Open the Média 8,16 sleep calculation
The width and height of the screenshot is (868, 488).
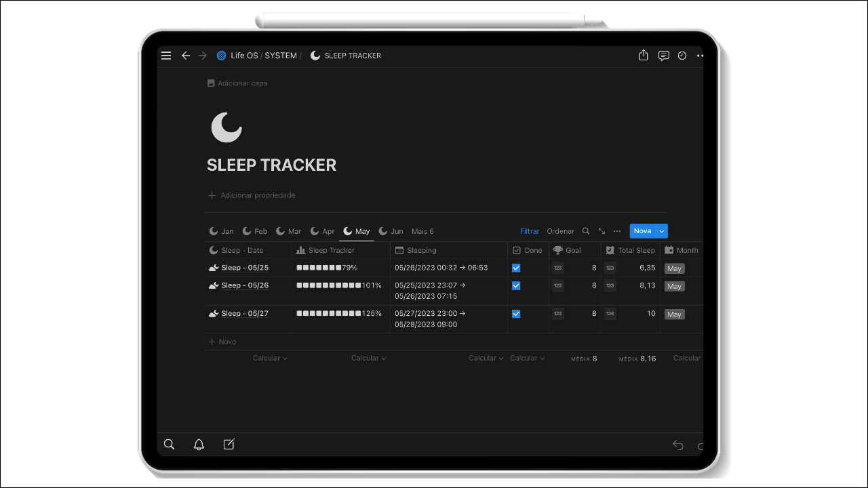click(637, 359)
